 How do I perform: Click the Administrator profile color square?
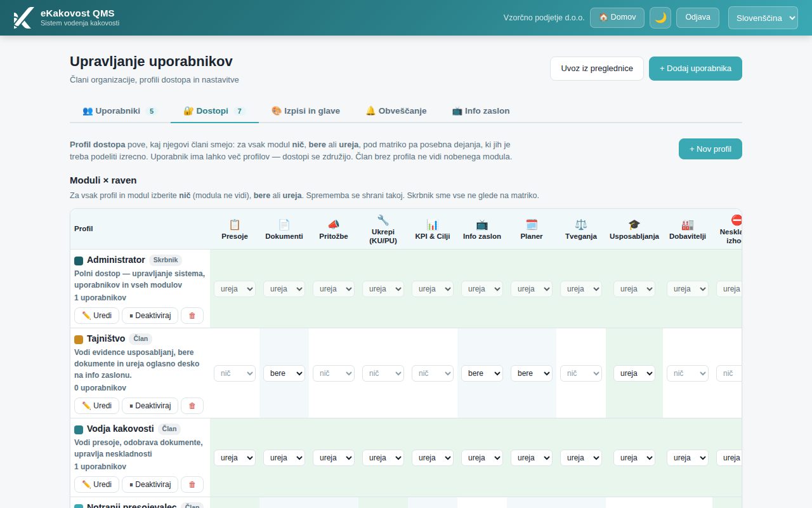[x=79, y=260]
